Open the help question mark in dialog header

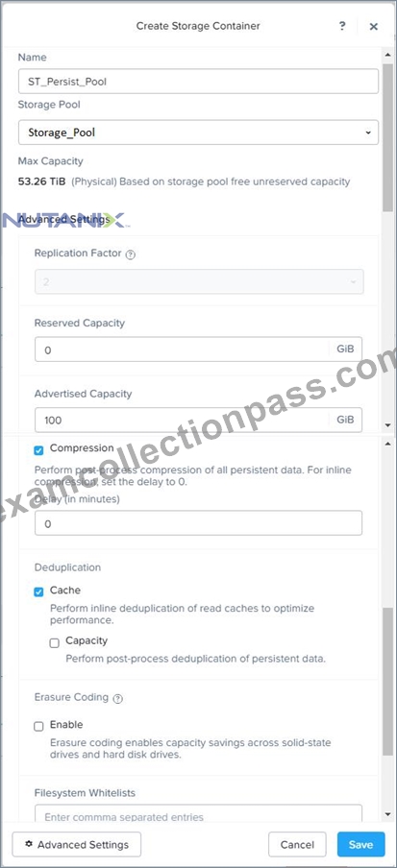(342, 26)
